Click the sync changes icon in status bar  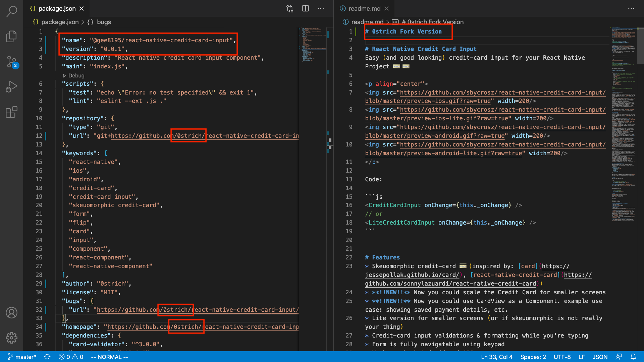coord(47,357)
